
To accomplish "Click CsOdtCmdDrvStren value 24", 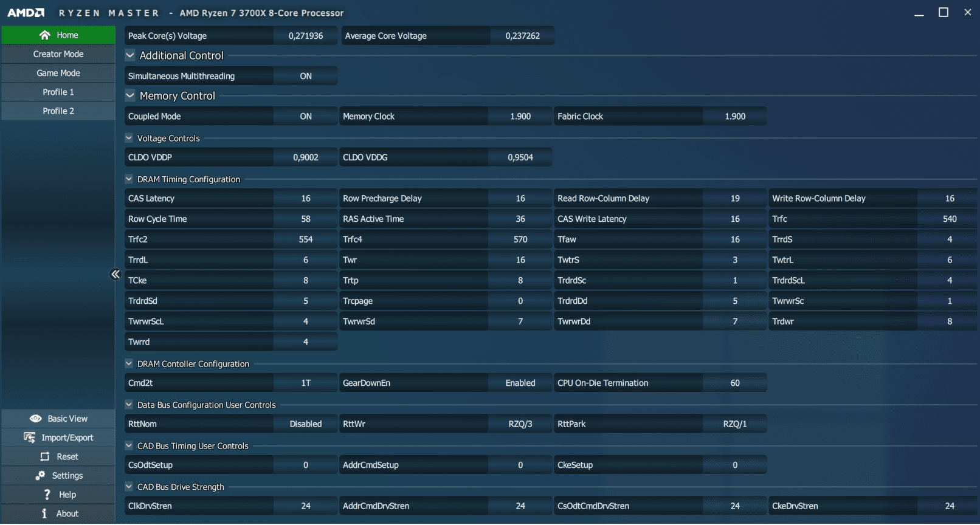I will pos(735,506).
